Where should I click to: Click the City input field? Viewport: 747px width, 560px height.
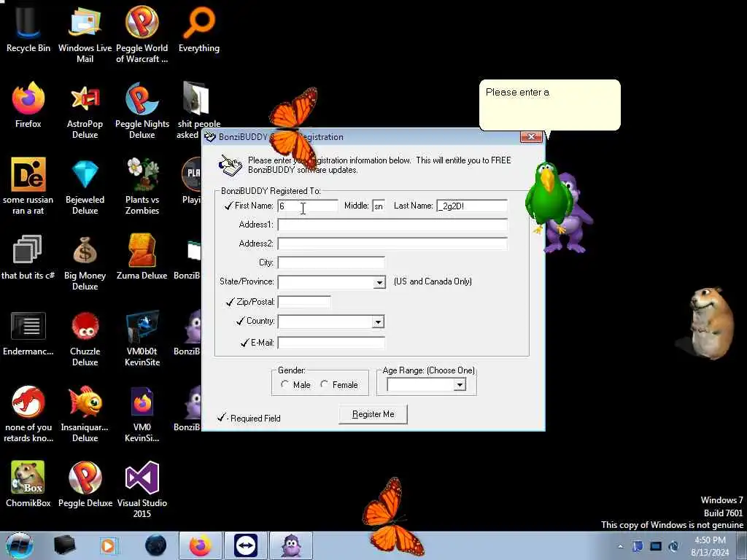[x=331, y=262]
